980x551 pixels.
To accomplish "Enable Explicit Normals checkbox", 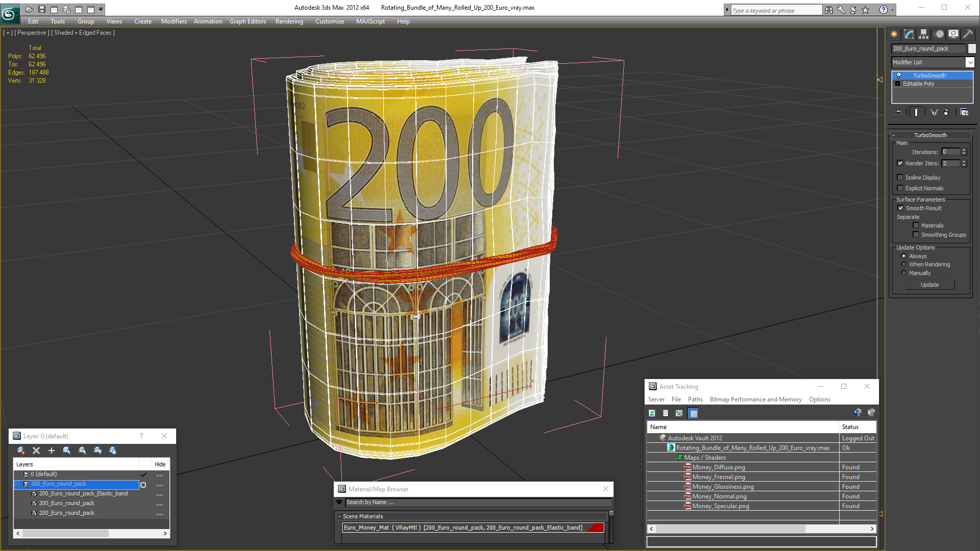I will tap(900, 188).
